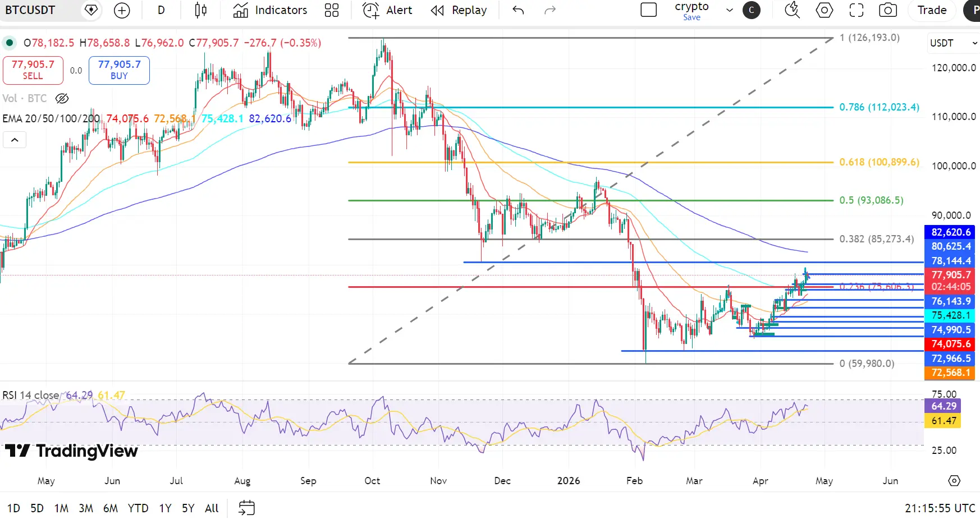980x519 pixels.
Task: Open go to date calendar icon
Action: click(x=246, y=508)
